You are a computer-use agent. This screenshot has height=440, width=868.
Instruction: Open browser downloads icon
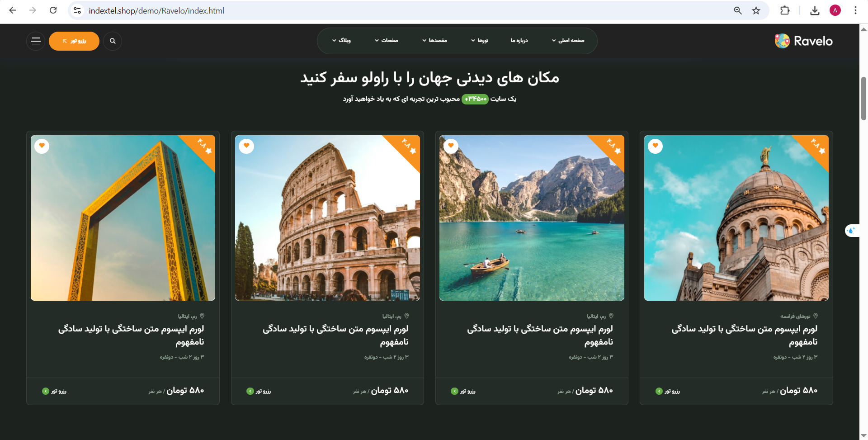click(815, 10)
